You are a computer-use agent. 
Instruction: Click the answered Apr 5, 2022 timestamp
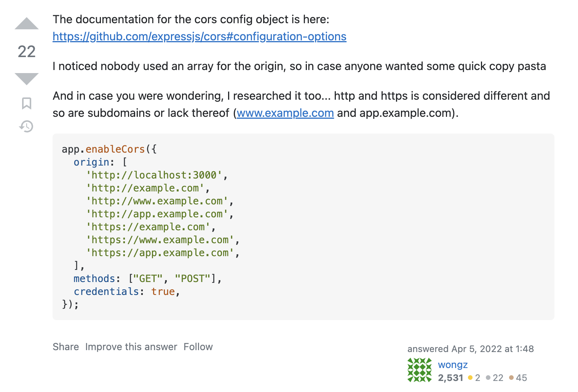[471, 349]
